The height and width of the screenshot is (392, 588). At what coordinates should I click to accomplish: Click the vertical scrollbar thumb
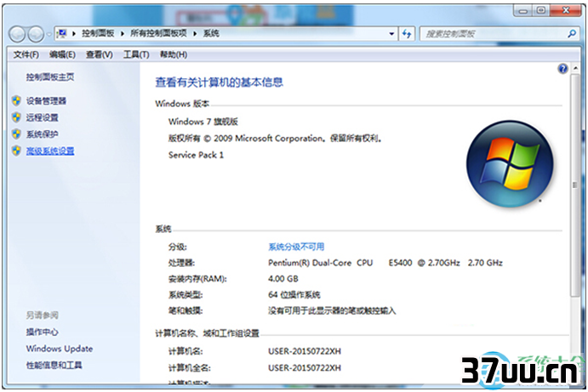(x=574, y=185)
